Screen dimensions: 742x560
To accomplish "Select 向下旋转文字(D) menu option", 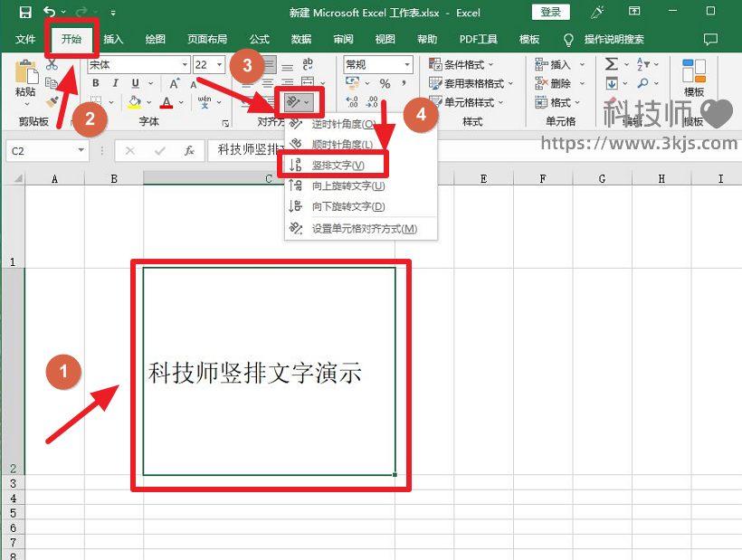I will point(360,206).
